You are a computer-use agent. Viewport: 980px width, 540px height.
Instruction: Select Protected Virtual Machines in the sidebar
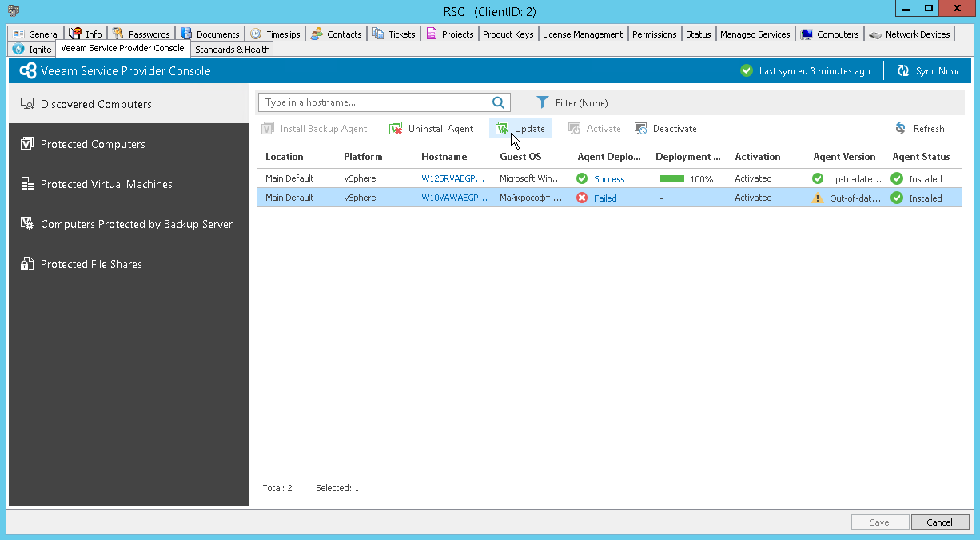(x=106, y=184)
